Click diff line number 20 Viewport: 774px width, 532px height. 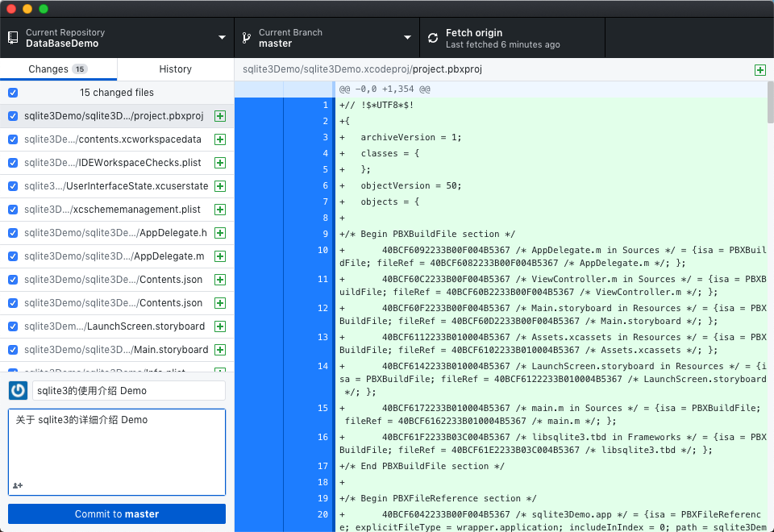(x=322, y=514)
